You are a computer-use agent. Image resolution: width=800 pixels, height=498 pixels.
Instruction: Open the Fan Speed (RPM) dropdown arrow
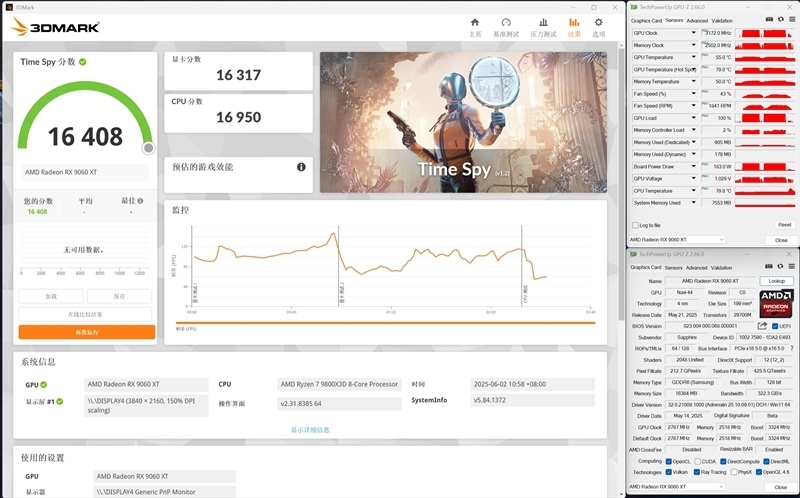tap(693, 106)
